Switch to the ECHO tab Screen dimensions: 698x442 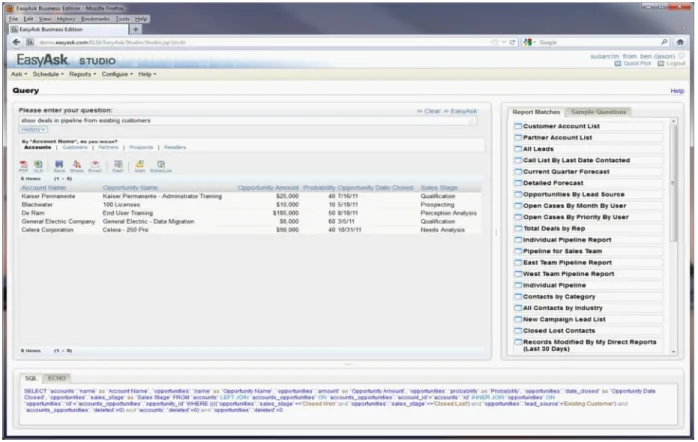(57, 378)
